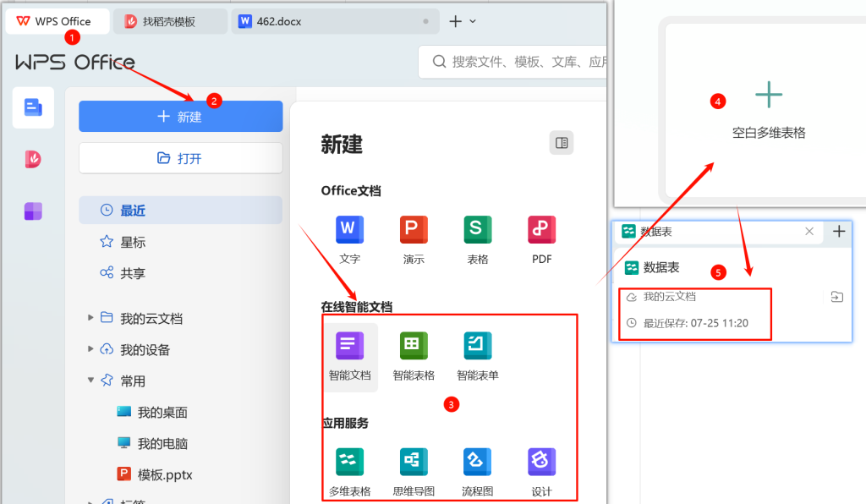Screen dimensions: 866x504
Task: Expand the 我的设备 tree node
Action: pyautogui.click(x=90, y=349)
